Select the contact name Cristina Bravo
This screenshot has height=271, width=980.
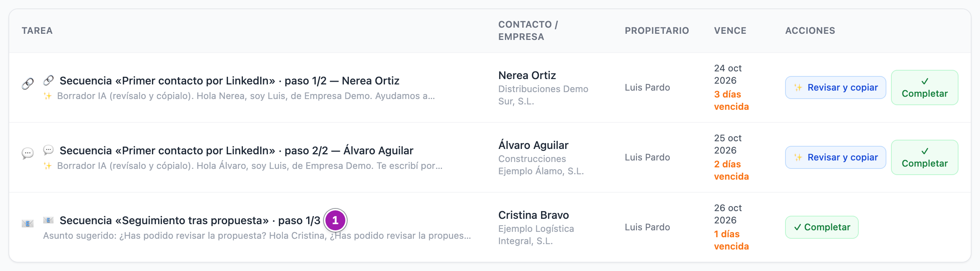pyautogui.click(x=533, y=215)
